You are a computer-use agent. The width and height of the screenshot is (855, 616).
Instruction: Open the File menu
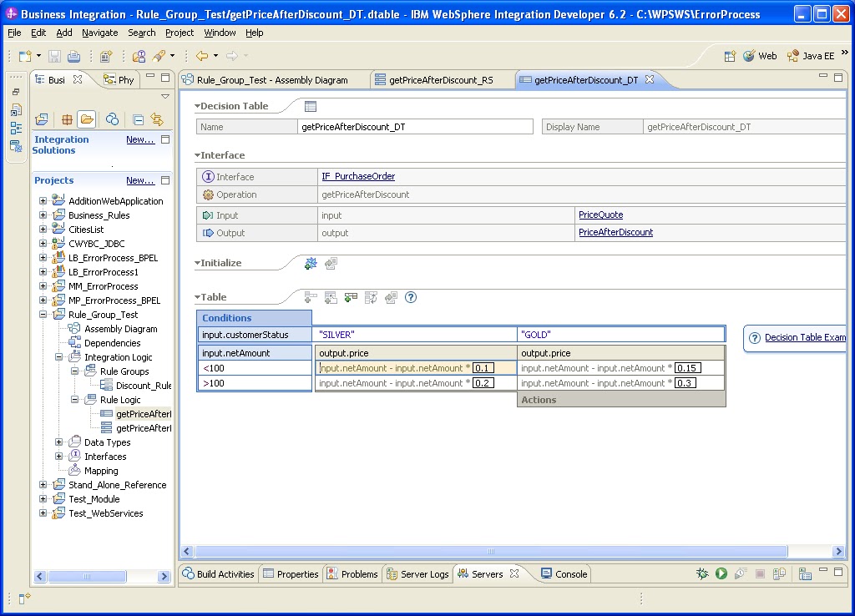click(15, 33)
